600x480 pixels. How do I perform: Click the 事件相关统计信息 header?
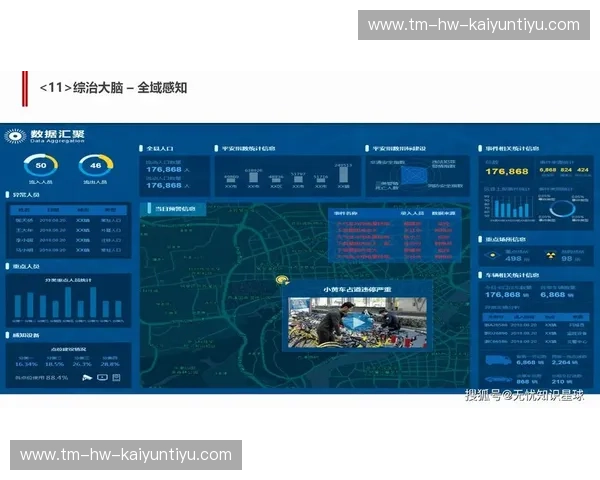coord(512,149)
